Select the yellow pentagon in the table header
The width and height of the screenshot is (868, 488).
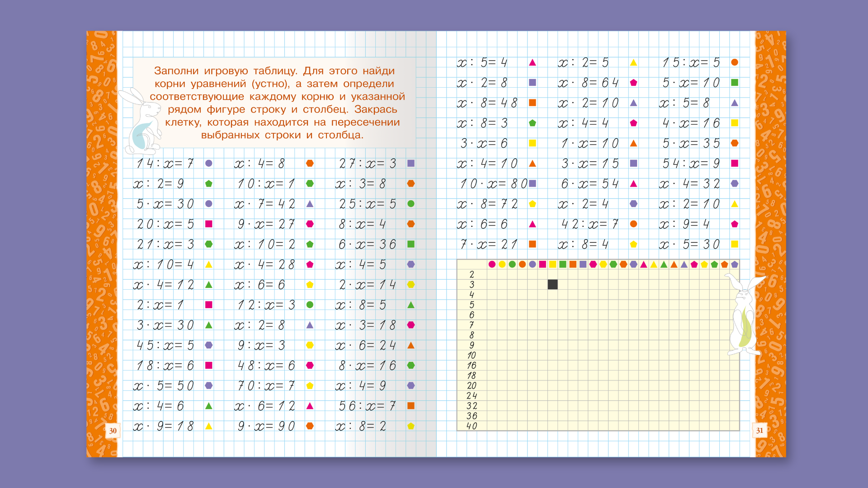[x=704, y=264]
